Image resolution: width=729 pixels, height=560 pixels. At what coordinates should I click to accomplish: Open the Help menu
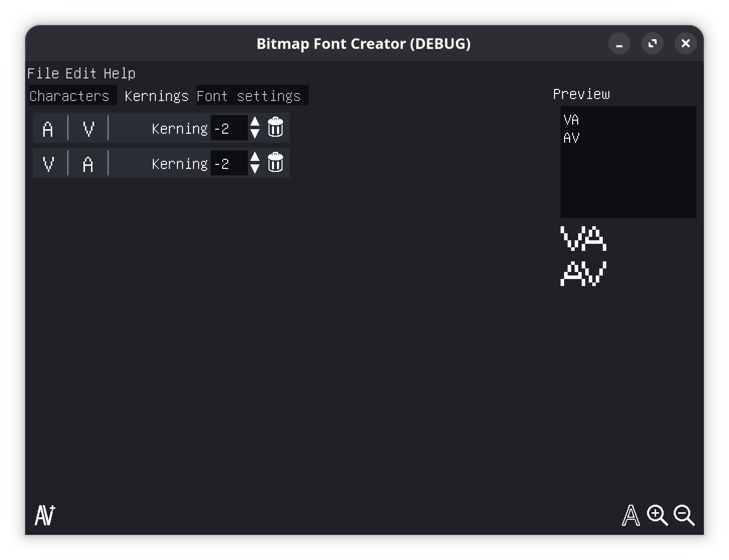click(x=120, y=73)
